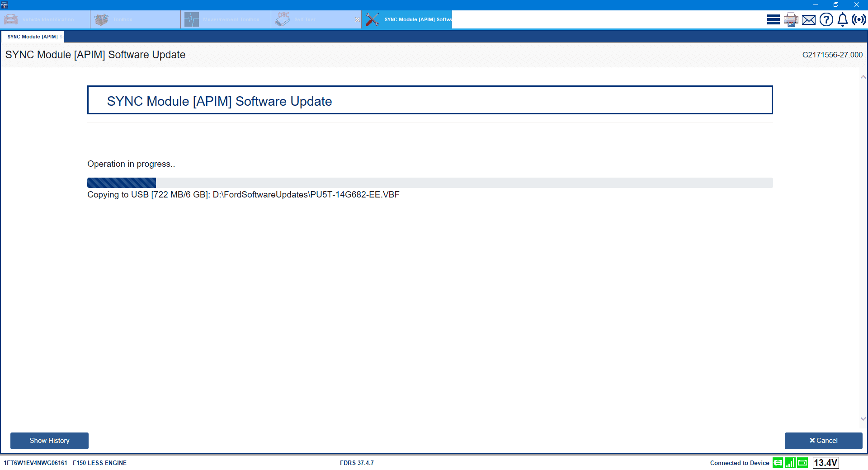Click the waveform Measurement Toolbox icon

pos(192,20)
